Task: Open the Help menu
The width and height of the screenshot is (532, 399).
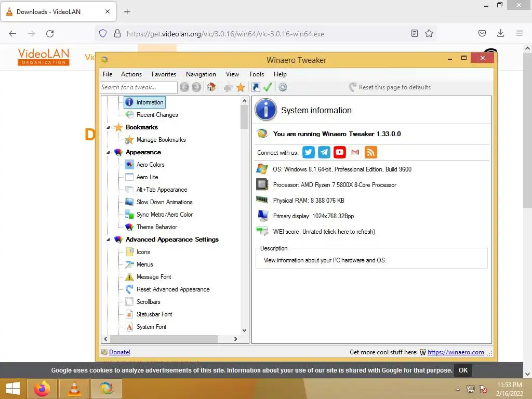Action: point(280,74)
